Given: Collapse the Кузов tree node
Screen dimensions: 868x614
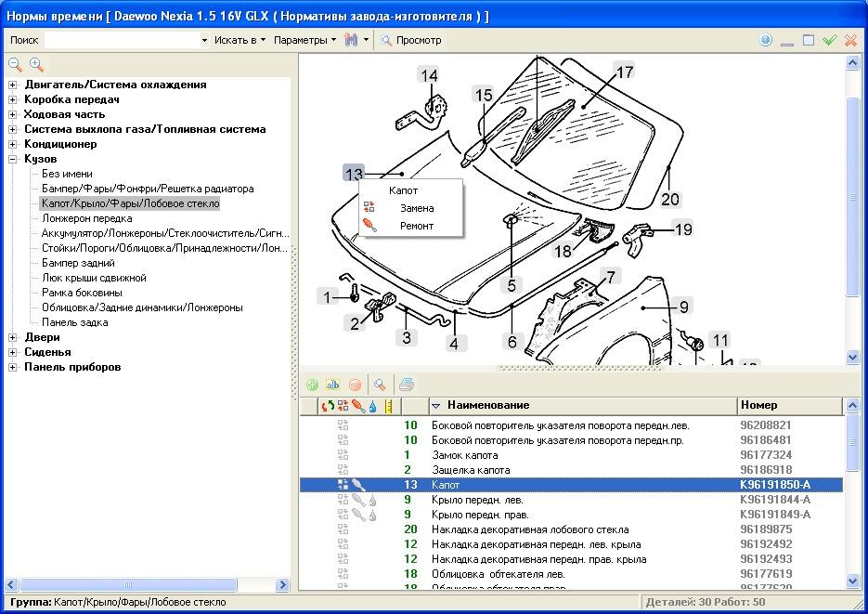Looking at the screenshot, I should click(13, 160).
